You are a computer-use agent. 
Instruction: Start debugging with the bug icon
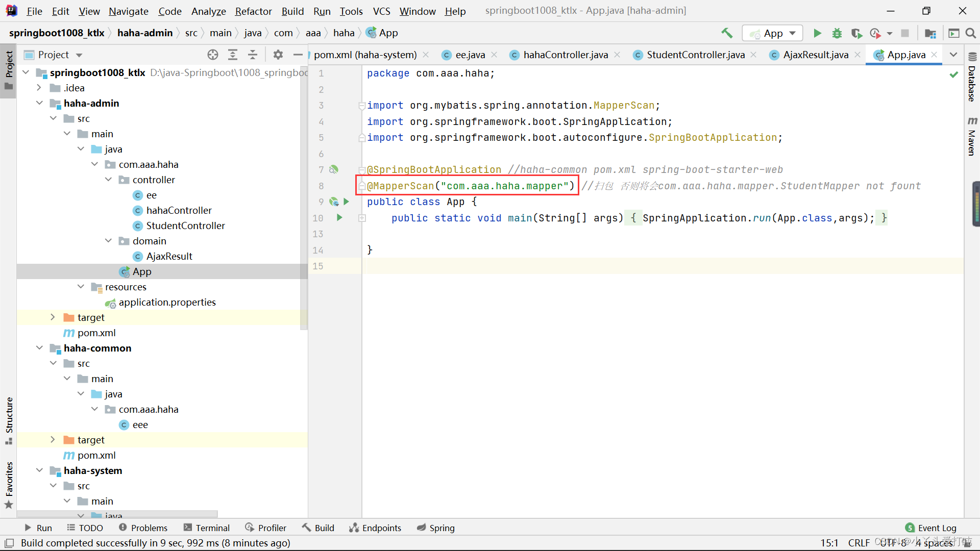837,33
